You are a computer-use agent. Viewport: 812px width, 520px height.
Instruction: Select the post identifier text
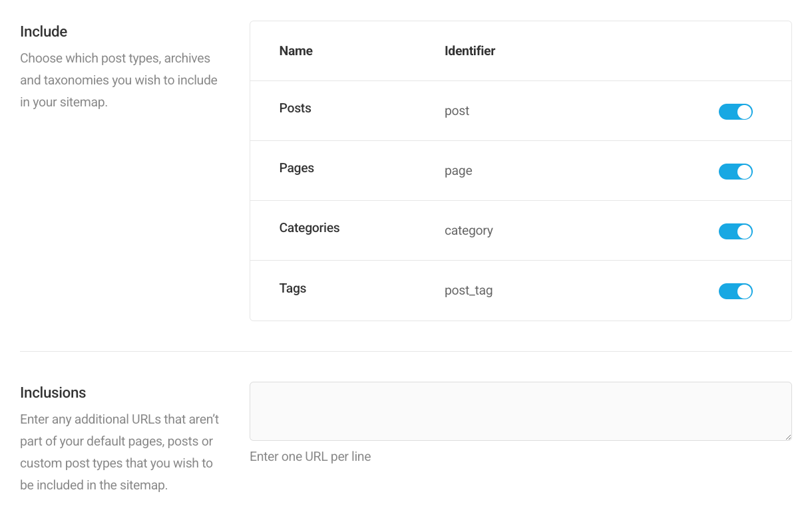pyautogui.click(x=457, y=112)
